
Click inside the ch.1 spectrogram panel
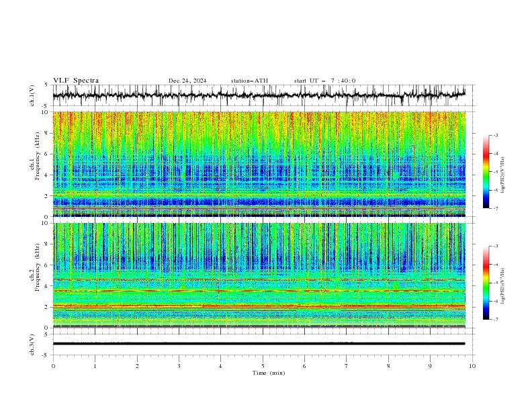[x=259, y=164]
